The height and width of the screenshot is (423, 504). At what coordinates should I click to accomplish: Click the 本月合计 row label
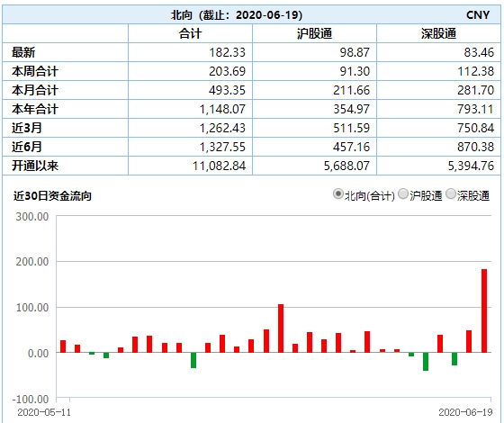coord(35,90)
